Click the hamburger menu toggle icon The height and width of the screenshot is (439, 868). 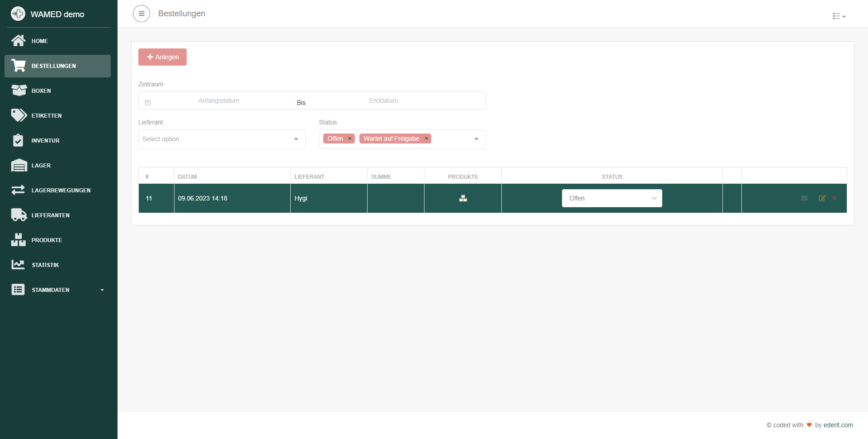(141, 14)
